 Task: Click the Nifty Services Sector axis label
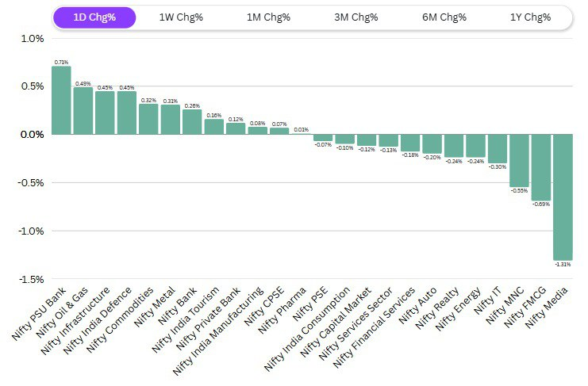355,323
